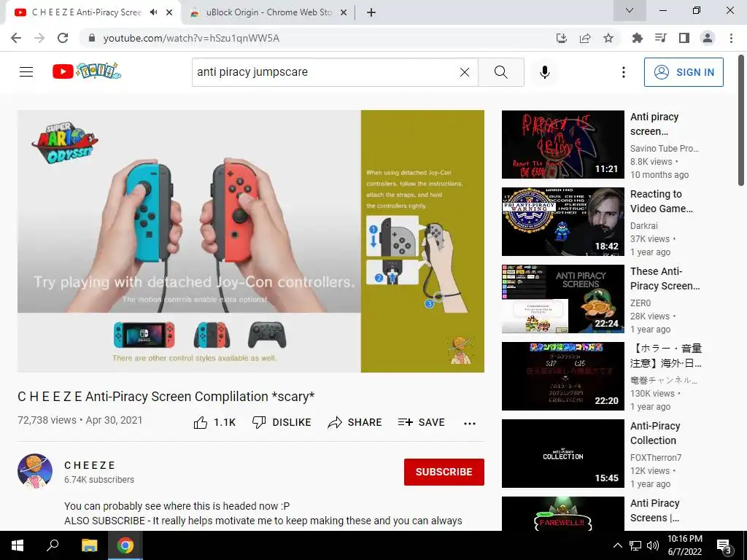Click the address bar URL
This screenshot has width=747, height=560.
point(191,38)
